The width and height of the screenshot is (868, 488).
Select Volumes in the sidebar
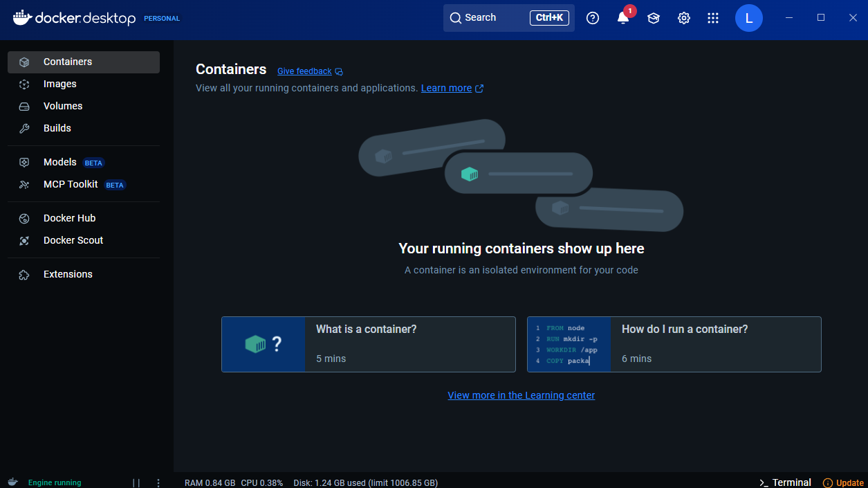coord(84,107)
